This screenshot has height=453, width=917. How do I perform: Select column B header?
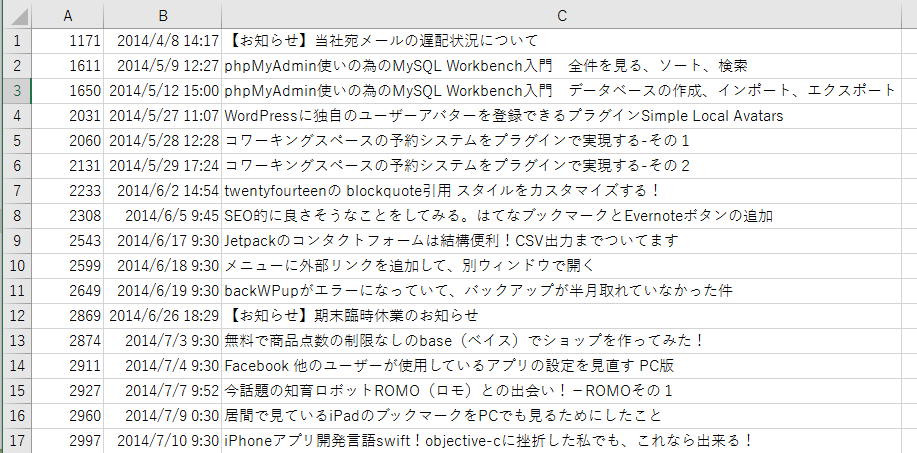[x=163, y=16]
